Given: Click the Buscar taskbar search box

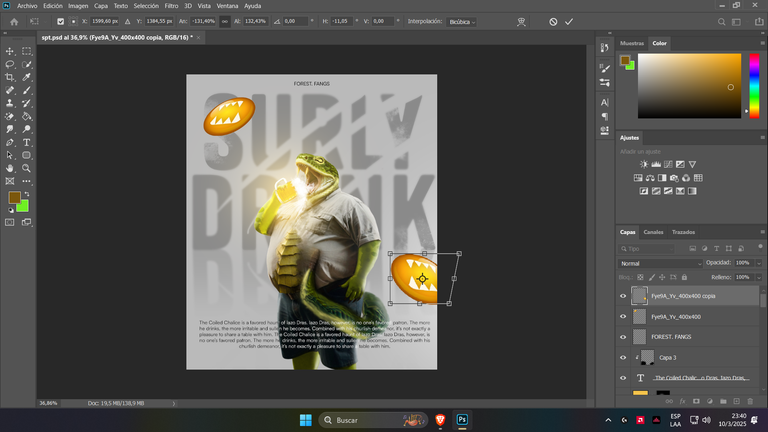Looking at the screenshot, I should coord(373,420).
